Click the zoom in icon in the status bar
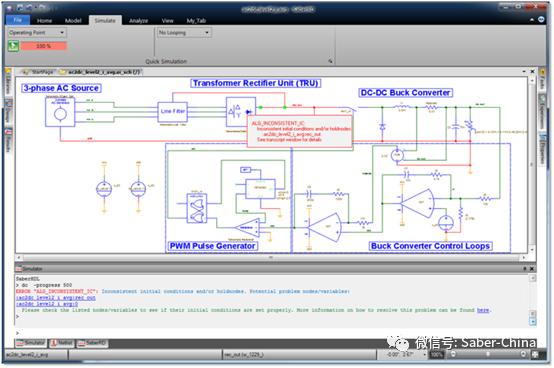The image size is (554, 368). [x=524, y=354]
